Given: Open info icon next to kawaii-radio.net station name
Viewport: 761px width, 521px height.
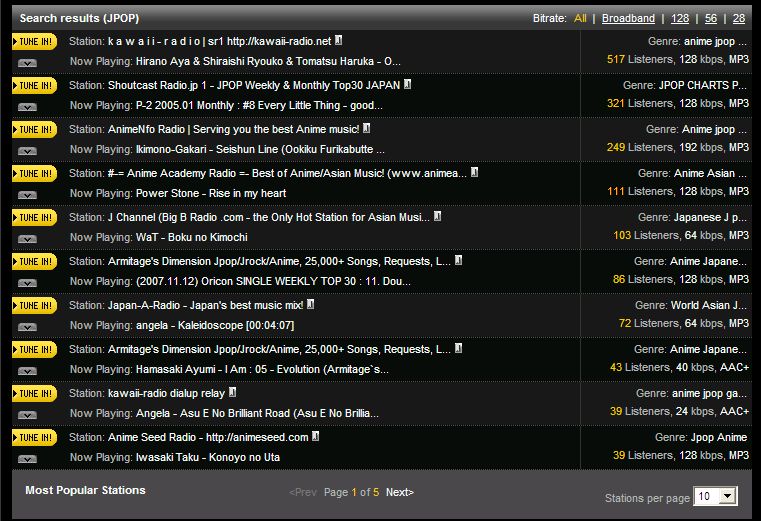Looking at the screenshot, I should pos(339,40).
